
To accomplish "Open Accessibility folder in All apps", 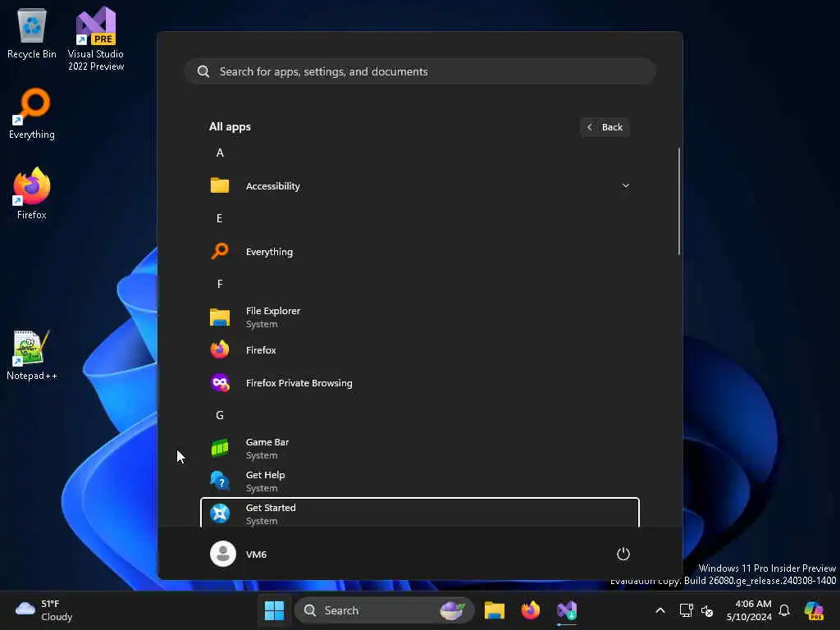I will pos(419,186).
